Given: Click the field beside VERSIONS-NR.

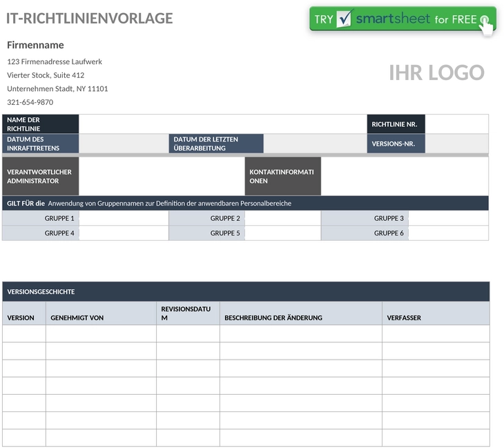Looking at the screenshot, I should coord(457,144).
